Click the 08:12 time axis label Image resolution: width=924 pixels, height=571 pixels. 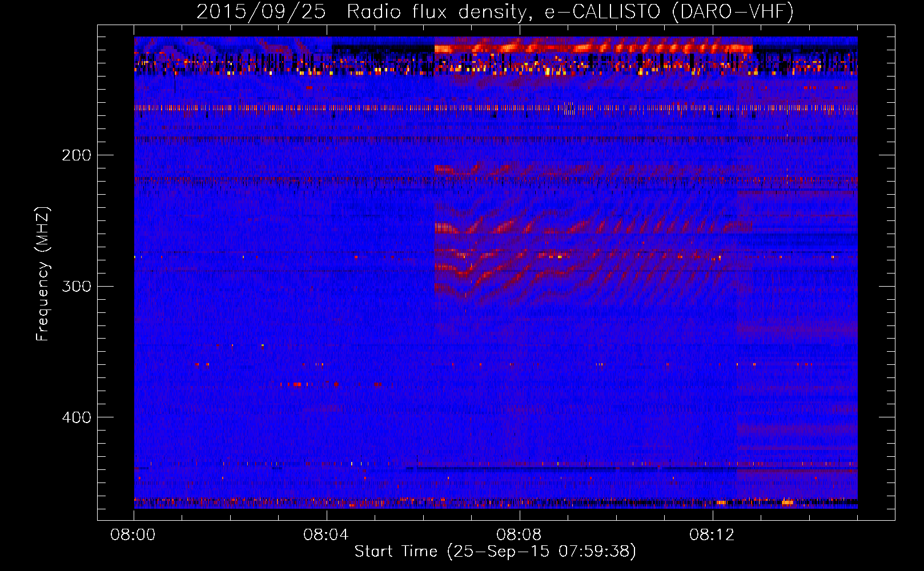712,535
